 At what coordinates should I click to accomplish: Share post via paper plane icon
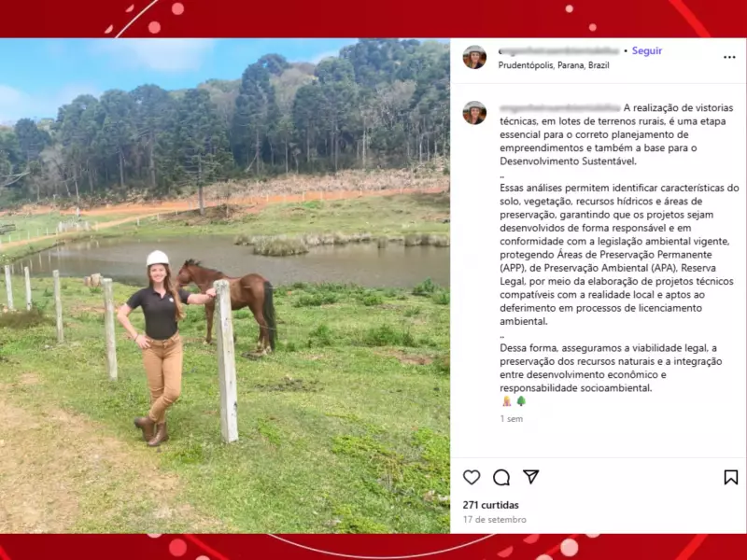(x=530, y=477)
